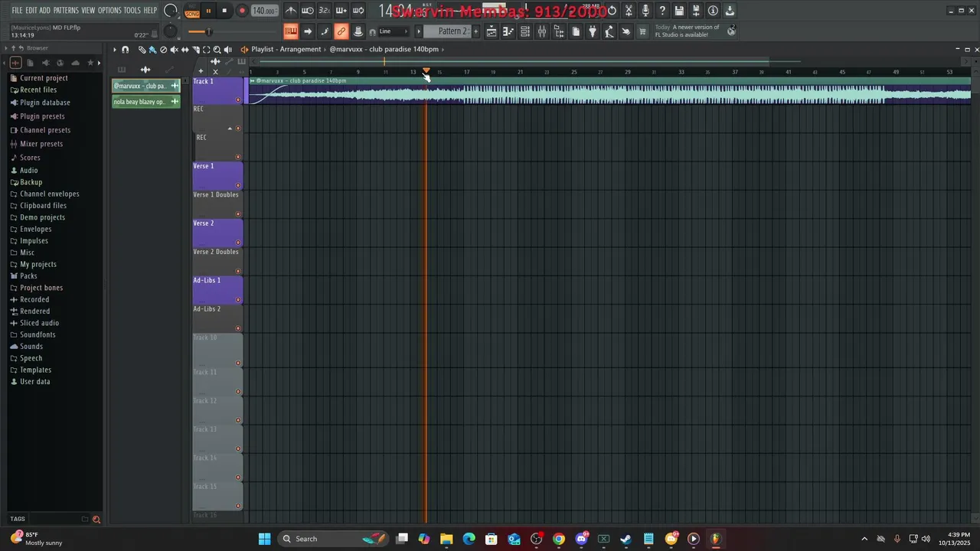This screenshot has height=551, width=980.
Task: Open the playlist snap magnet menu
Action: click(125, 50)
